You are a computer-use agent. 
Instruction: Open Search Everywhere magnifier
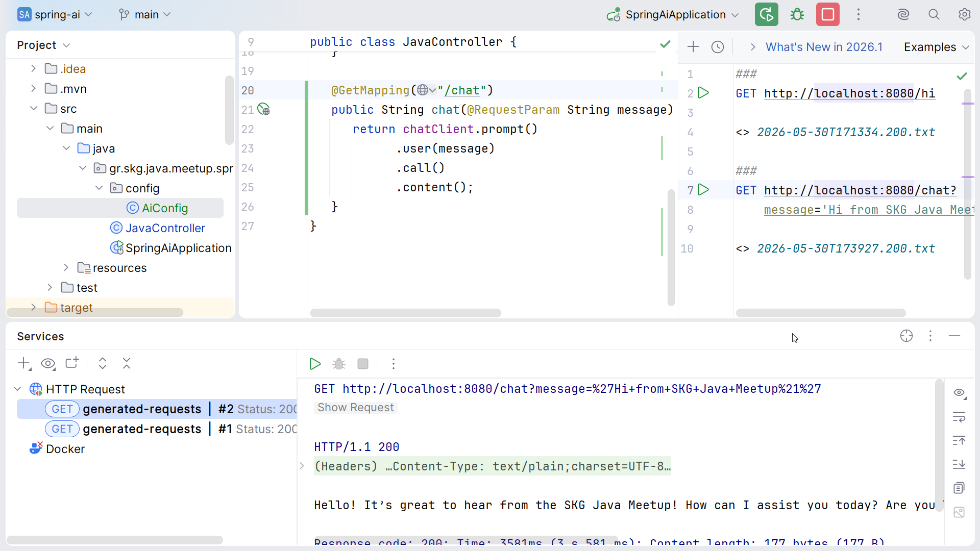pos(934,14)
